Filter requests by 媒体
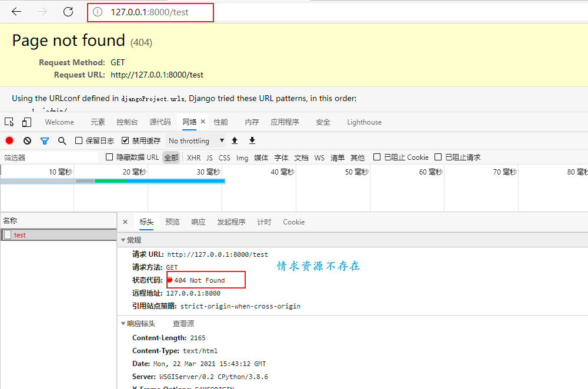This screenshot has height=389, width=588. point(261,157)
